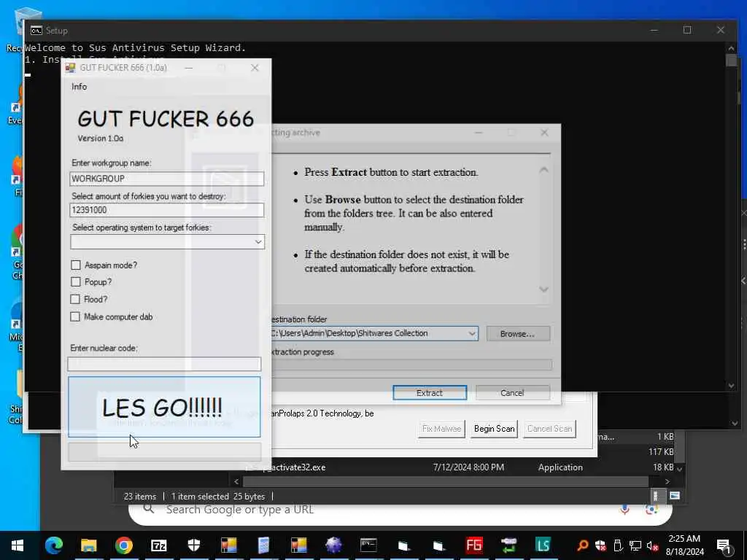Screen dimensions: 747x560
Task: Open File Explorer from the taskbar
Action: tap(88, 545)
